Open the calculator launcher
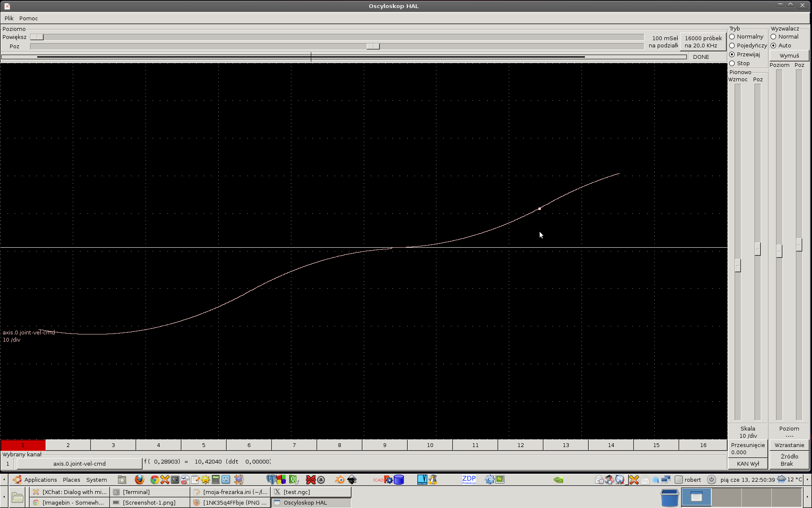The height and width of the screenshot is (508, 812). pyautogui.click(x=216, y=480)
